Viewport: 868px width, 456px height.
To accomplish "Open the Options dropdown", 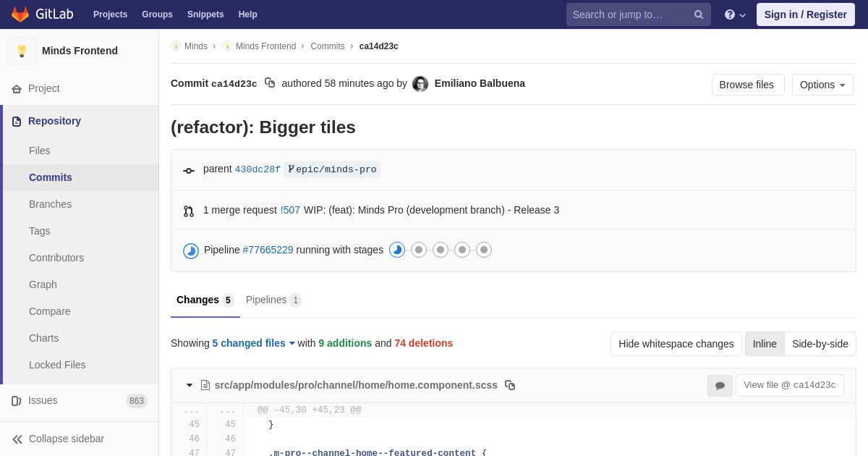I will point(822,85).
